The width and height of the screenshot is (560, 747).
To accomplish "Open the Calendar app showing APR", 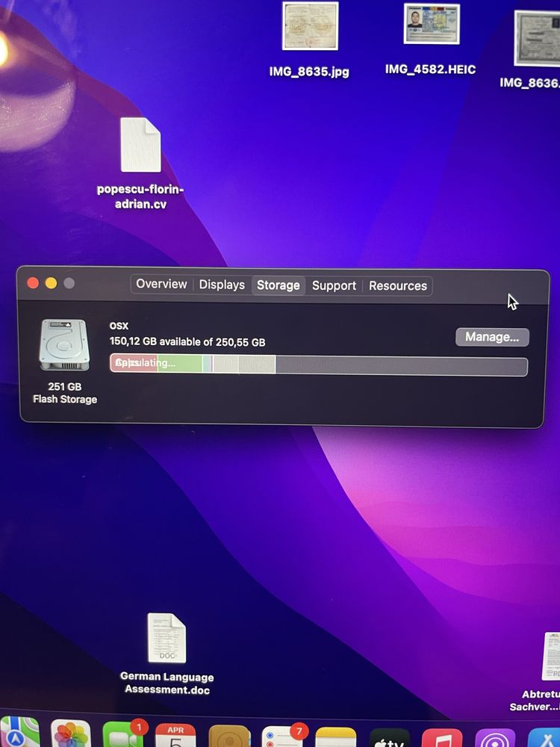I will pyautogui.click(x=175, y=735).
